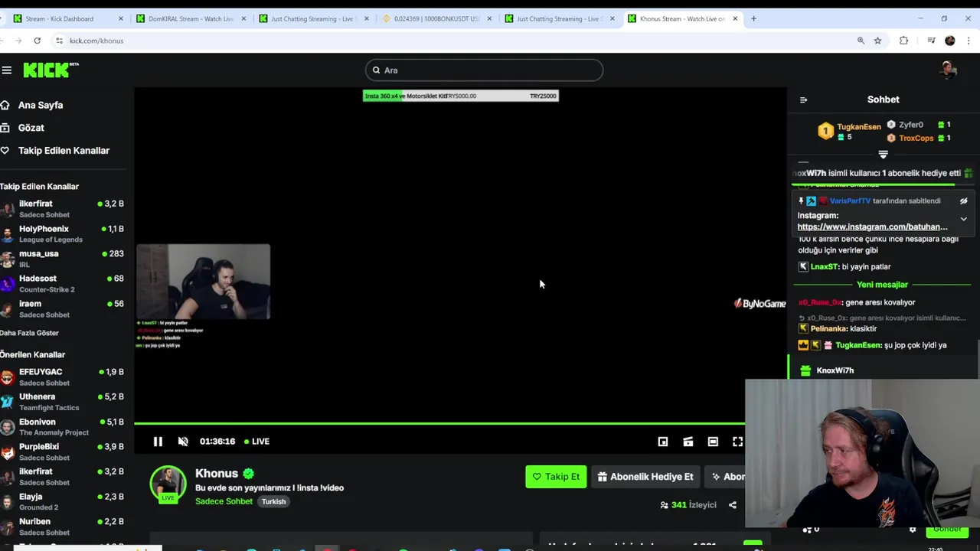Open the hamburger menu beside the Kick logo
Screen dimensions: 980x551
(x=7, y=70)
